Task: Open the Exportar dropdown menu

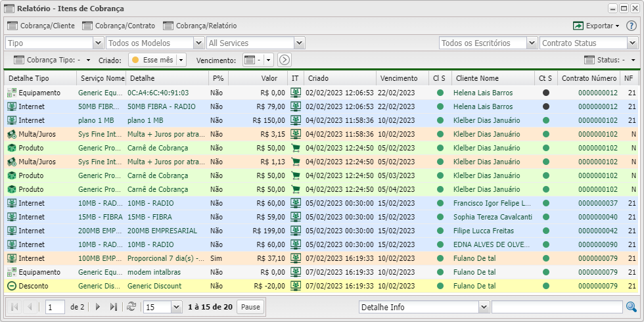Action: point(596,26)
